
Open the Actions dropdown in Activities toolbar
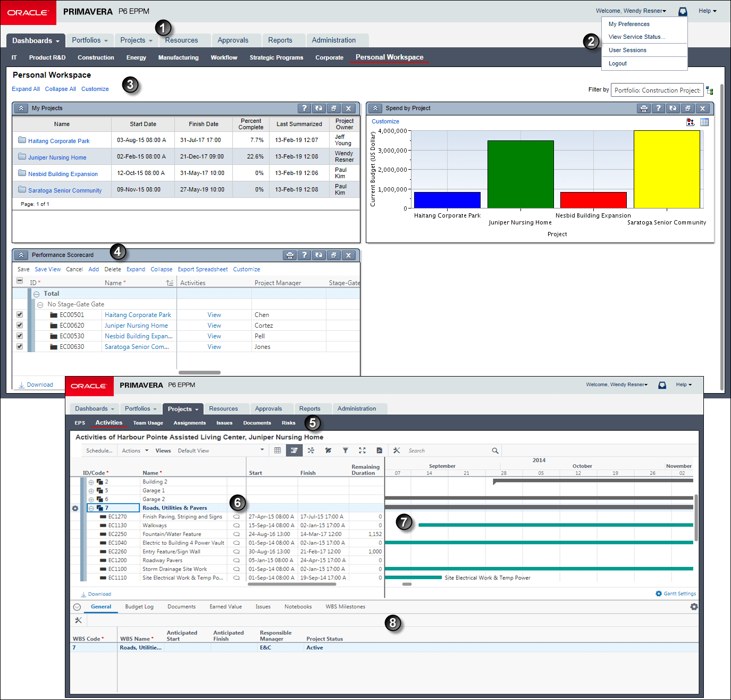point(135,451)
